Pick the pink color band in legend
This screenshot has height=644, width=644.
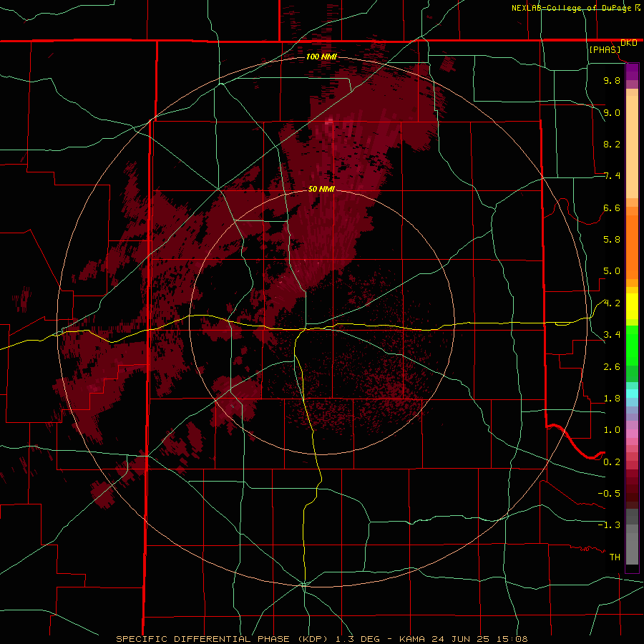coord(632,434)
